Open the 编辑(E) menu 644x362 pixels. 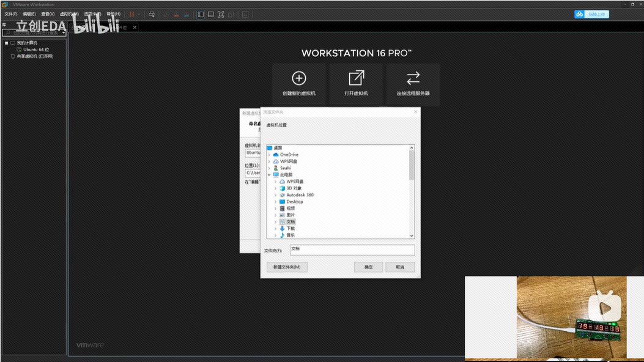29,14
